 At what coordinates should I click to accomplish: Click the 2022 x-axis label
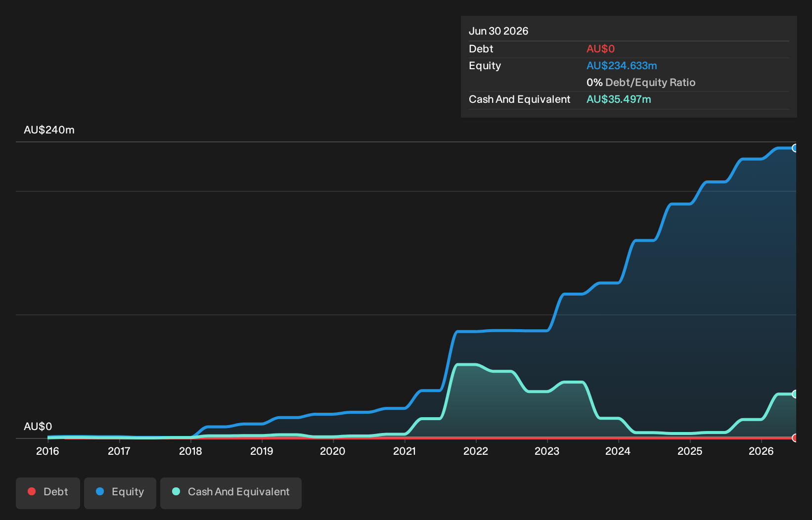[x=476, y=451]
